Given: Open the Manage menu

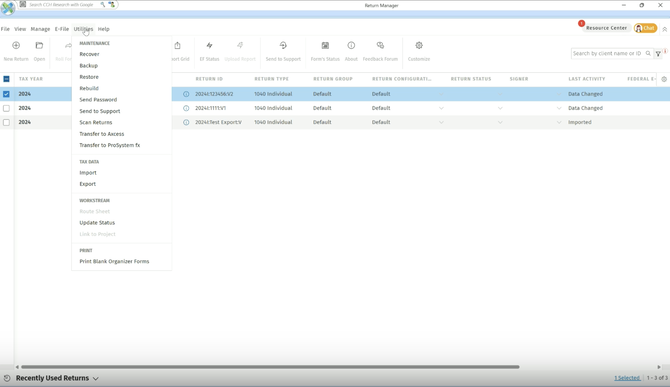Looking at the screenshot, I should point(40,29).
